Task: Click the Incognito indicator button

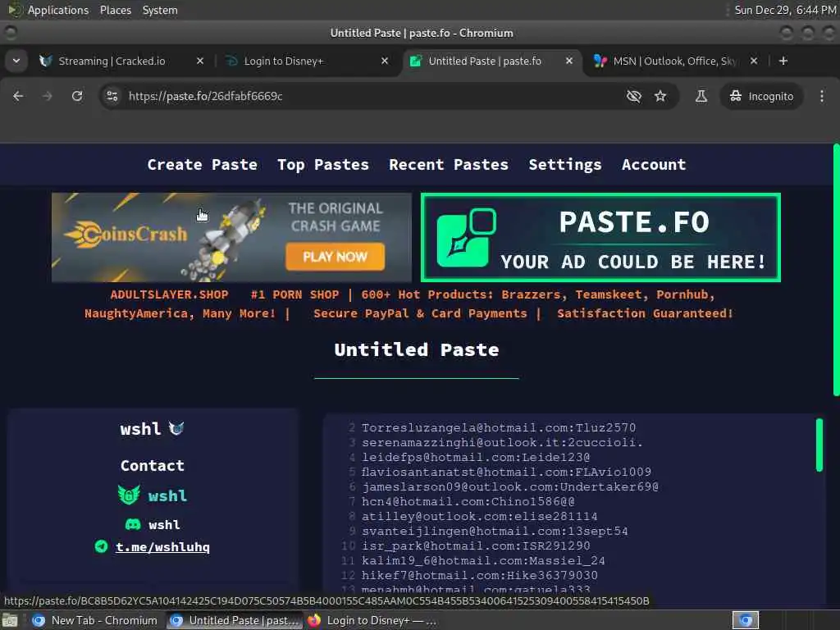Action: tap(761, 96)
